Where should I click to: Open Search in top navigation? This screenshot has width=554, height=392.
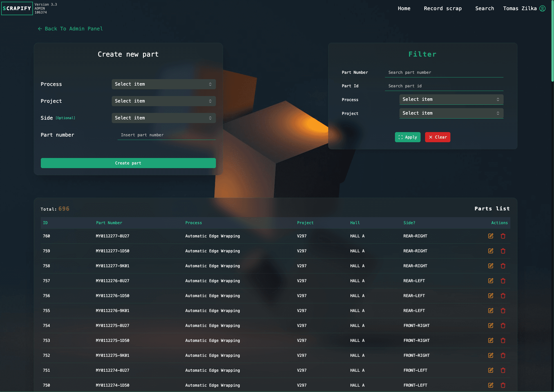pos(484,8)
